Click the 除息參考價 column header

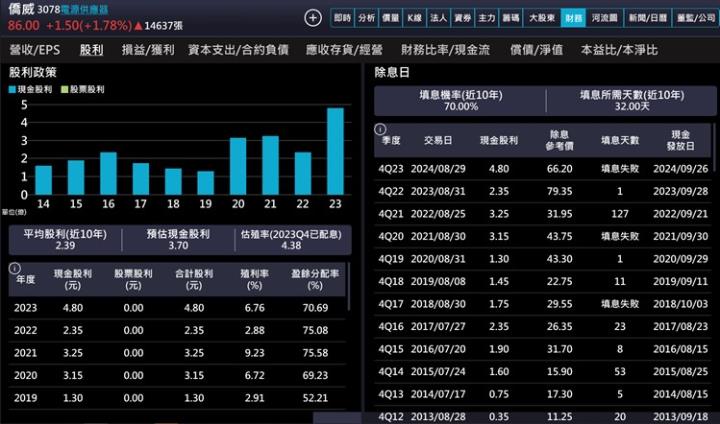(x=559, y=140)
